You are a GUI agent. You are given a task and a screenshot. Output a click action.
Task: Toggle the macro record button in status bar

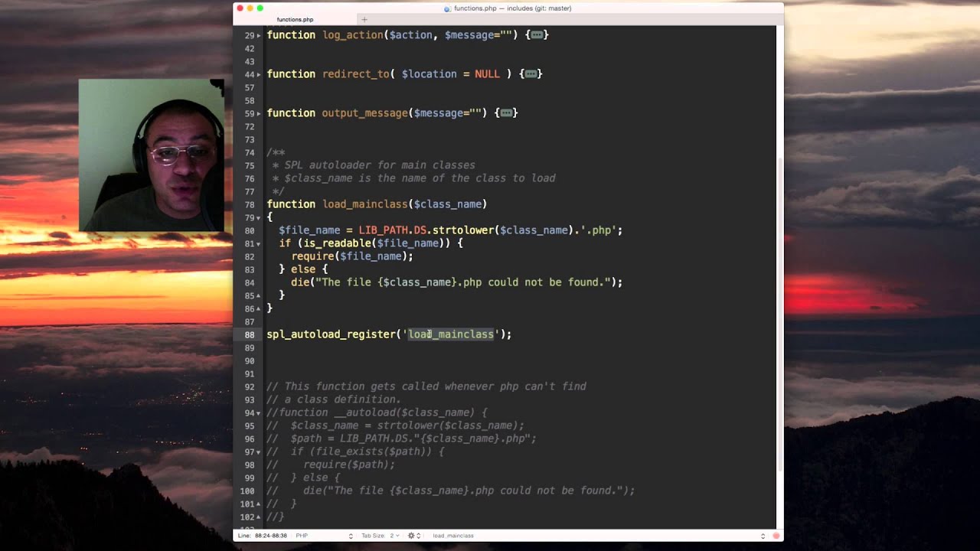776,536
